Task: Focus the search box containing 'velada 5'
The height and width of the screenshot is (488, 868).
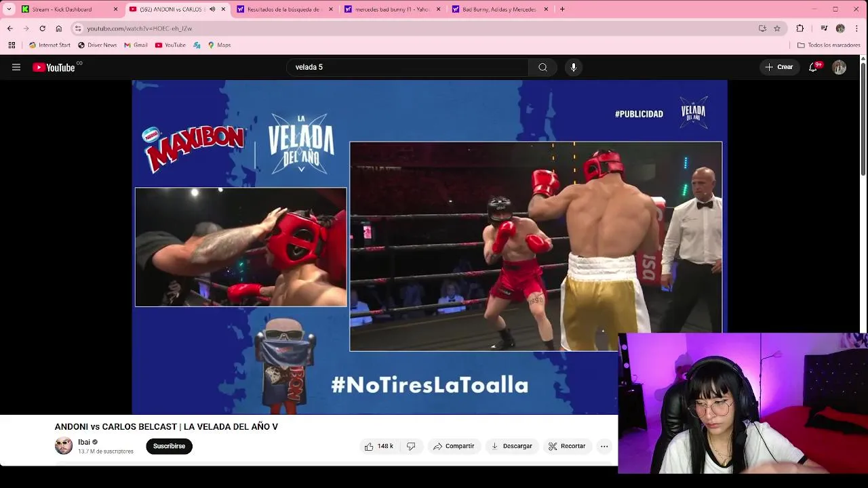Action: click(408, 67)
